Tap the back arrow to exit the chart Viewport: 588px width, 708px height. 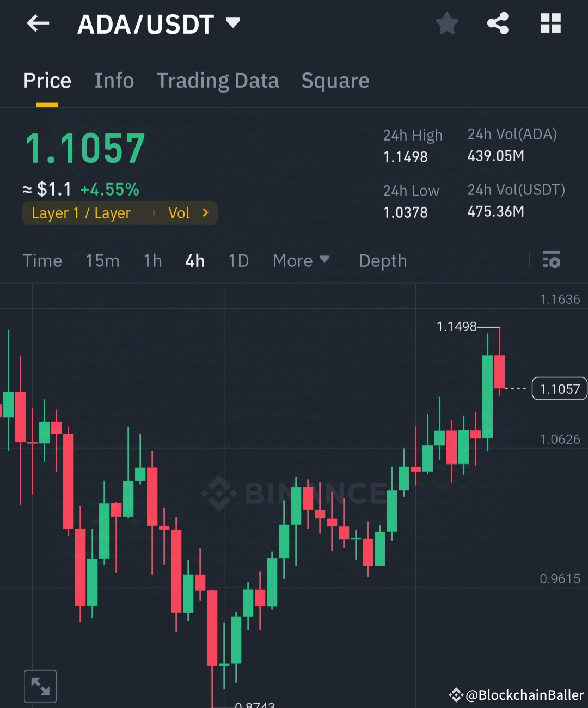(x=37, y=23)
